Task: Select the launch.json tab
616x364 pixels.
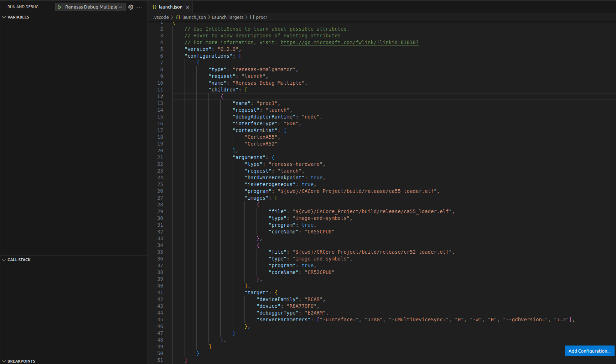Action: [x=170, y=7]
